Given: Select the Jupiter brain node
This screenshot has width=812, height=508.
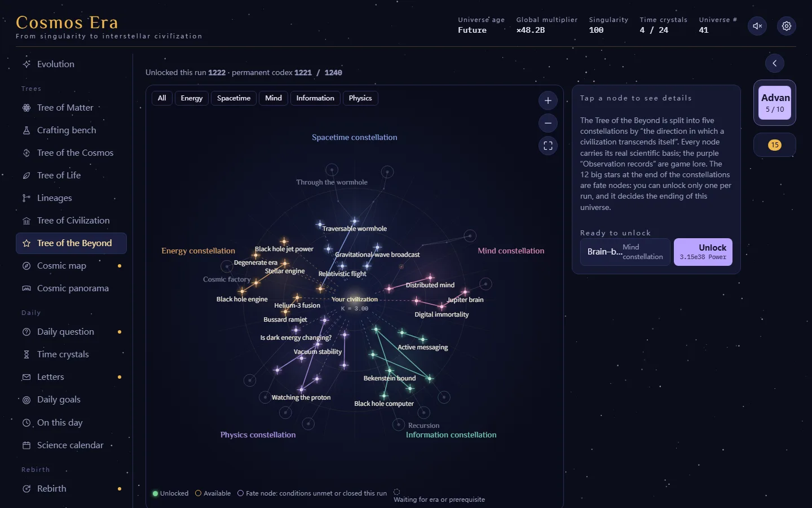Looking at the screenshot, I should pos(465,292).
